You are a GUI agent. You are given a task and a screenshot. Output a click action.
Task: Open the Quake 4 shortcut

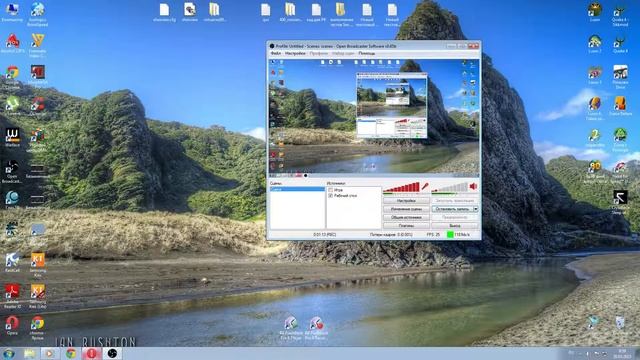pos(620,44)
